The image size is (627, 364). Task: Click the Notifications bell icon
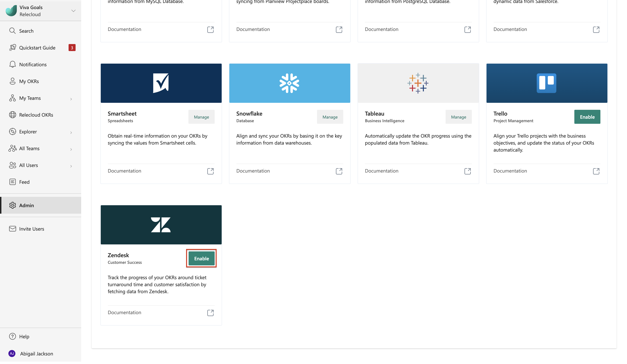[x=12, y=64]
